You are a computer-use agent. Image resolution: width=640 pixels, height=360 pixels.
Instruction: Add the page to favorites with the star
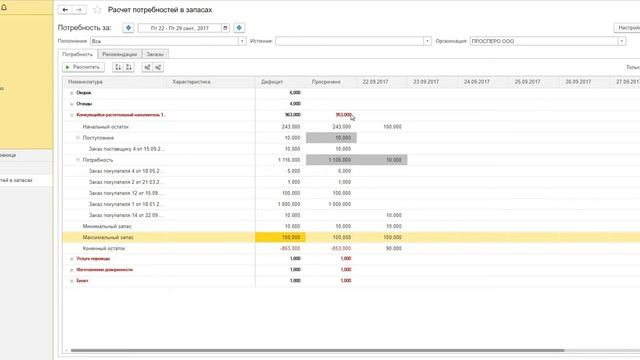[x=97, y=10]
